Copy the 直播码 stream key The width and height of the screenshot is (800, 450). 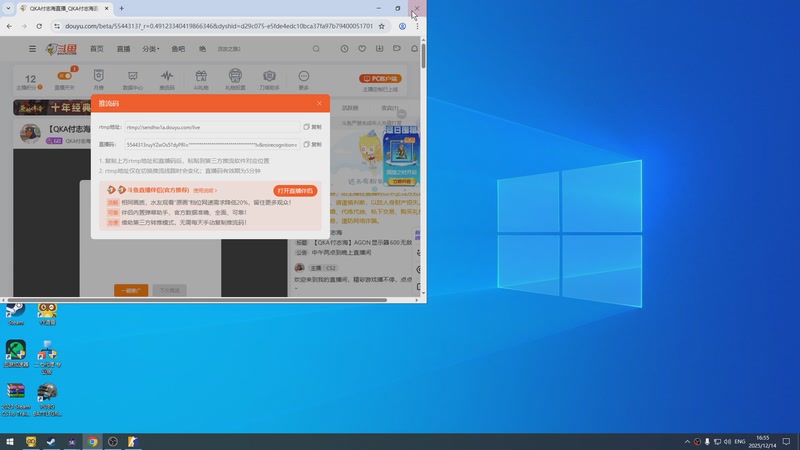coord(313,144)
